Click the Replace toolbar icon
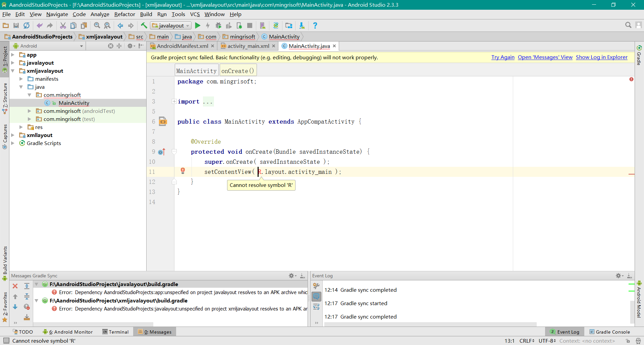 [107, 25]
